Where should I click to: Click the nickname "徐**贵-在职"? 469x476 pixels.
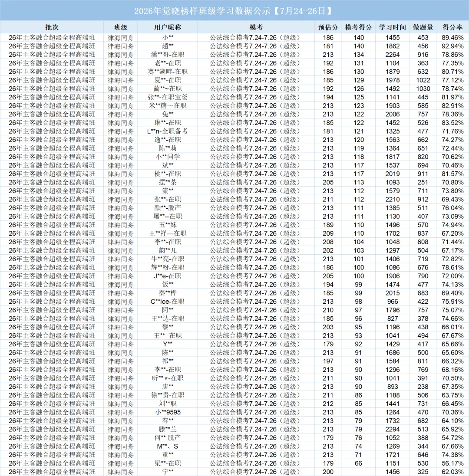(x=168, y=395)
